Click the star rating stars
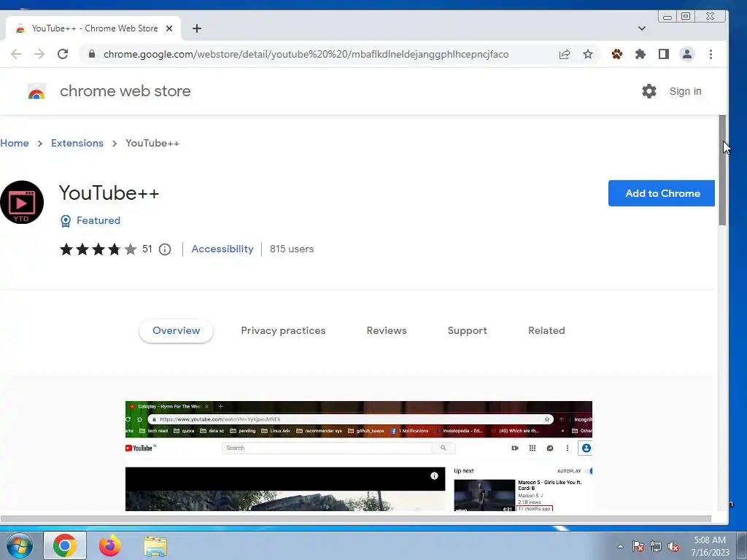Viewport: 747px width, 560px height. point(98,249)
